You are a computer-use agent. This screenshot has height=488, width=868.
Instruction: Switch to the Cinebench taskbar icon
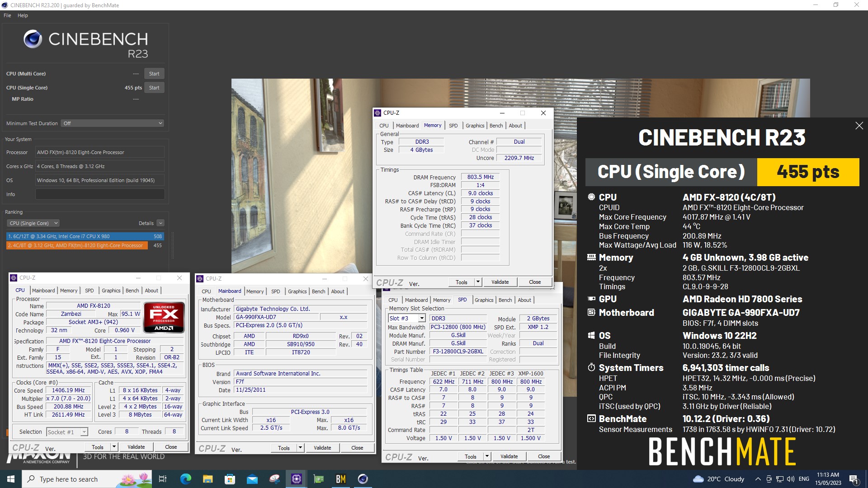click(363, 479)
